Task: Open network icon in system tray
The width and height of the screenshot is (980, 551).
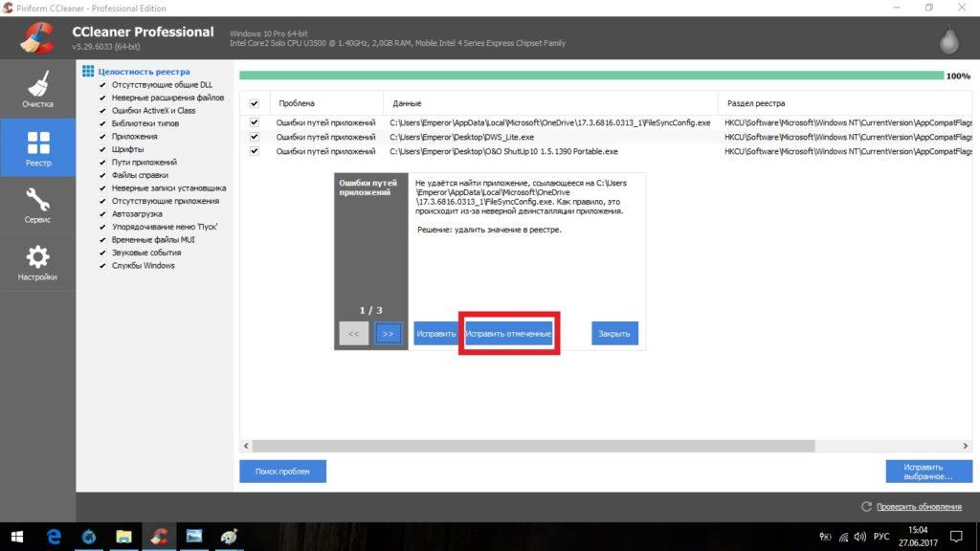Action: coord(843,537)
